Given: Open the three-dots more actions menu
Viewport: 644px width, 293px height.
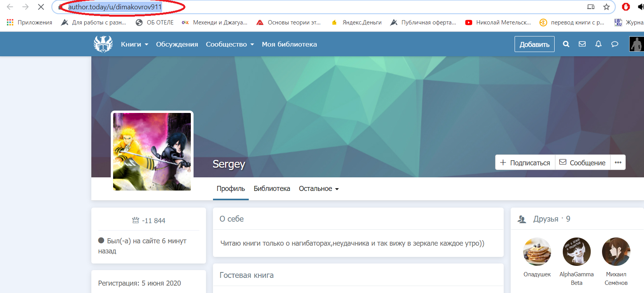Looking at the screenshot, I should coord(618,163).
